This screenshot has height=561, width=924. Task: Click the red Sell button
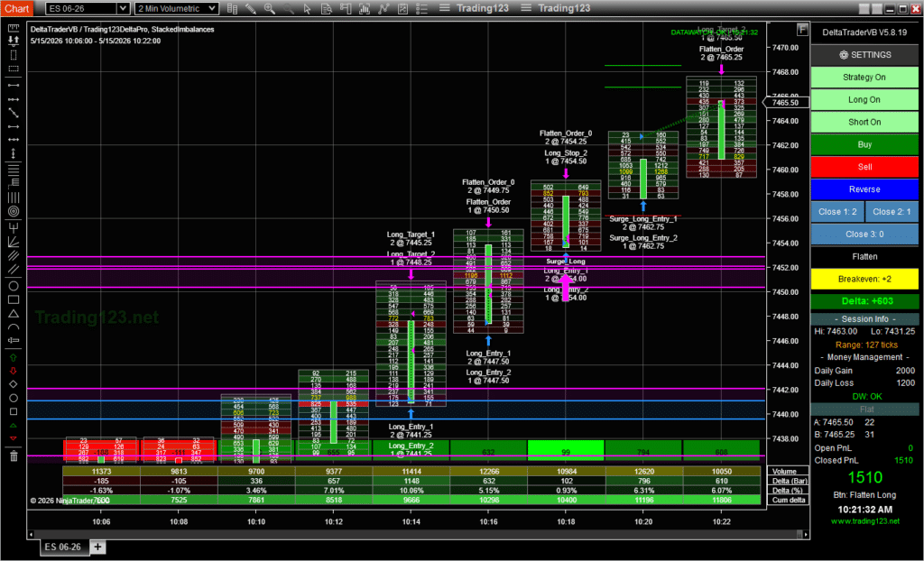coord(864,167)
